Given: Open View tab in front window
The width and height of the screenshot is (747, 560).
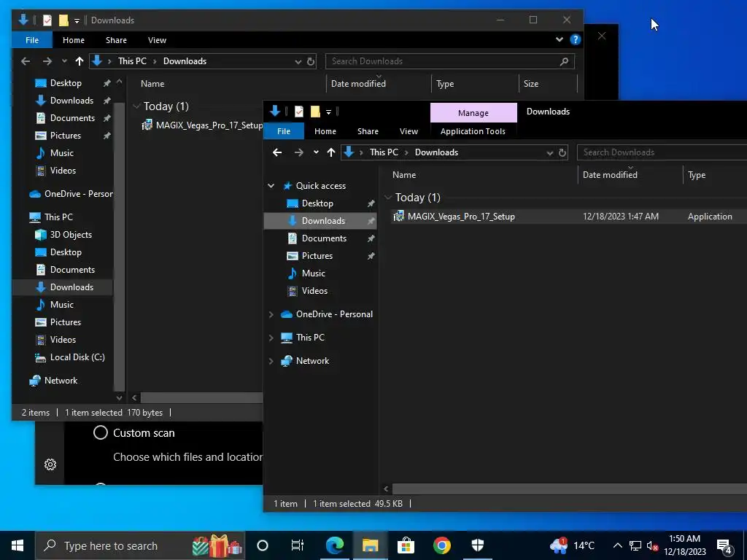Looking at the screenshot, I should point(409,131).
